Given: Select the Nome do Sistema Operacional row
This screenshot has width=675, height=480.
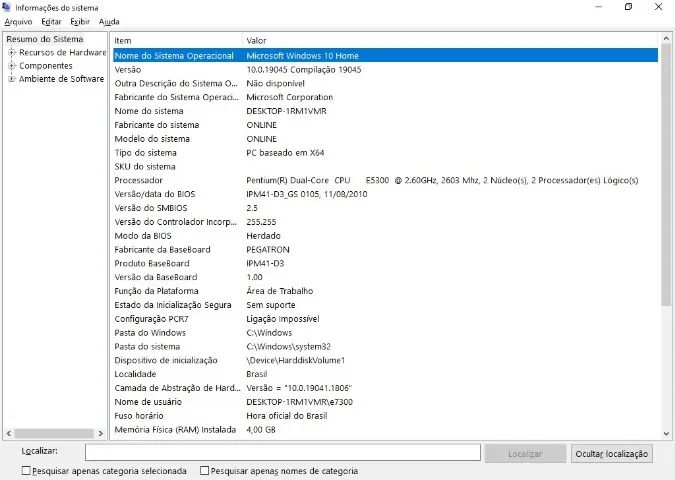Looking at the screenshot, I should pyautogui.click(x=385, y=56).
